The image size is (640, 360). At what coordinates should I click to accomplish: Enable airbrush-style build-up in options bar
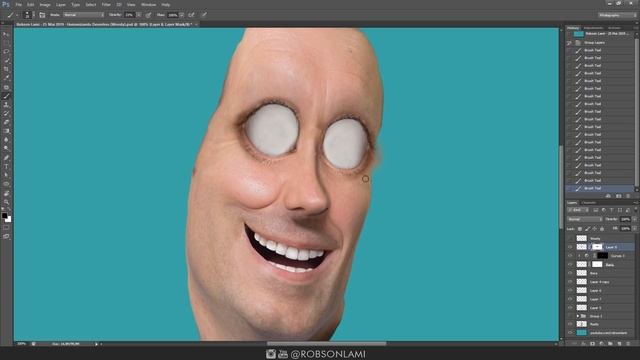[x=191, y=15]
